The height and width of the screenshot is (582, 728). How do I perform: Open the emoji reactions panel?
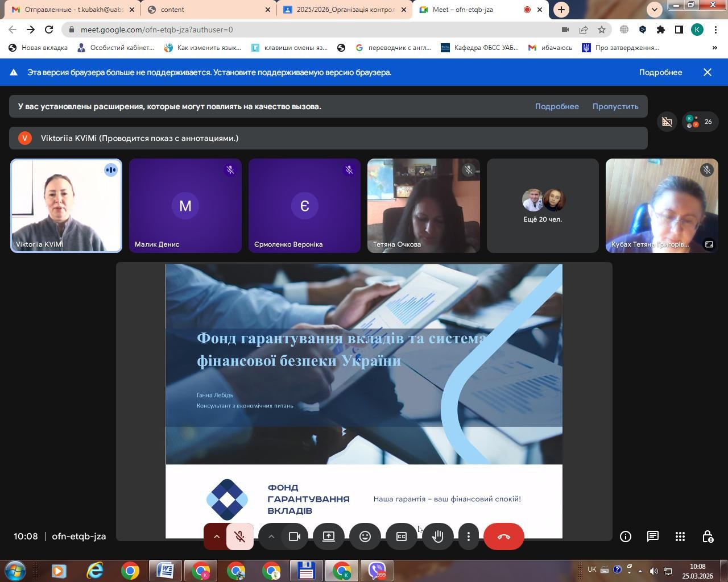(365, 537)
